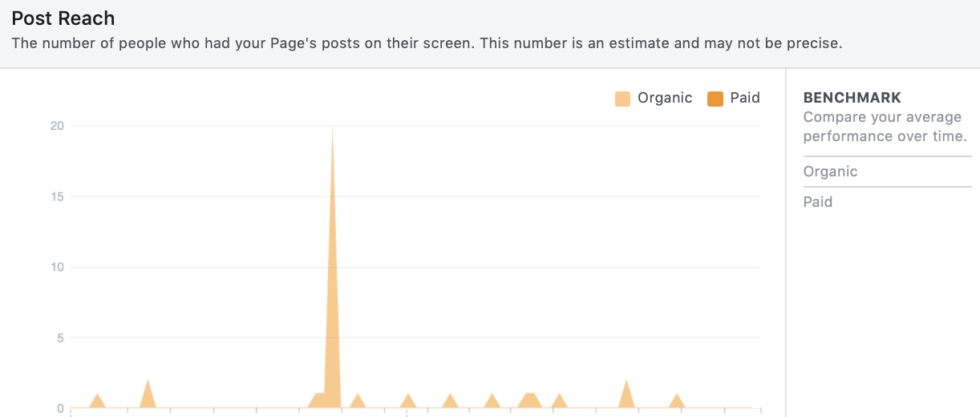
Task: Click the BENCHMARK heading
Action: 852,98
